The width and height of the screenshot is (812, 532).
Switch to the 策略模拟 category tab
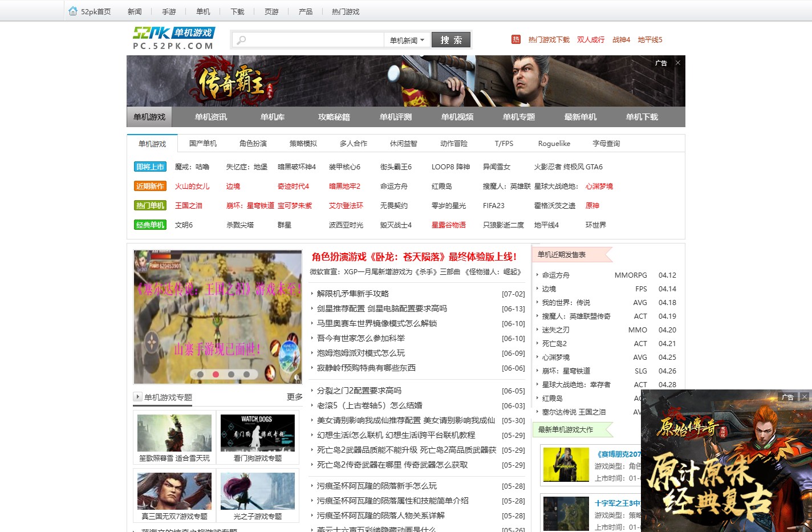[x=303, y=144]
